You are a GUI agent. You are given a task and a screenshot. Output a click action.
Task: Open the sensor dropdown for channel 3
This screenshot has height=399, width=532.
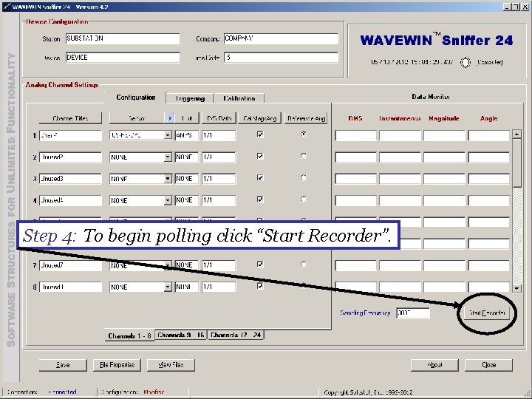click(168, 179)
